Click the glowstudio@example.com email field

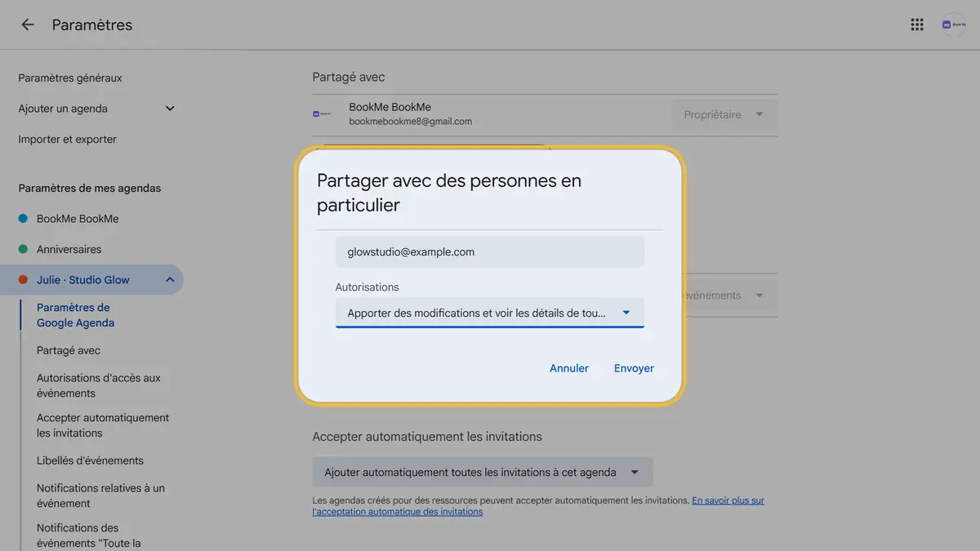coord(490,252)
